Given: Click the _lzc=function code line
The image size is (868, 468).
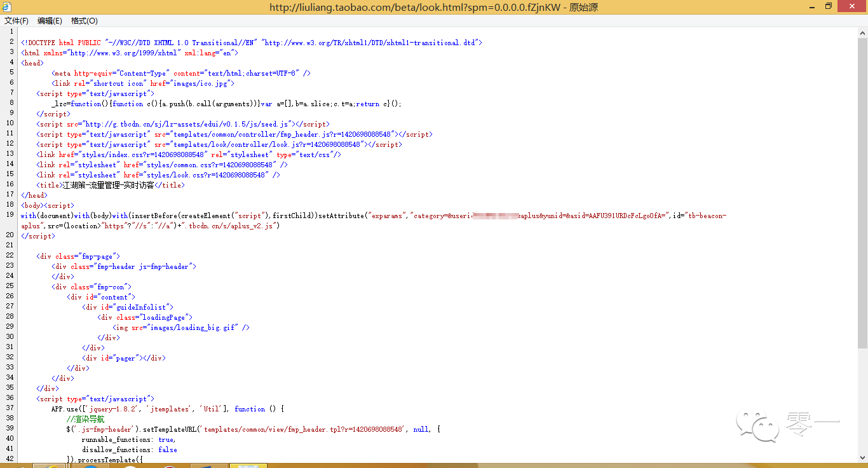Looking at the screenshot, I should (227, 104).
